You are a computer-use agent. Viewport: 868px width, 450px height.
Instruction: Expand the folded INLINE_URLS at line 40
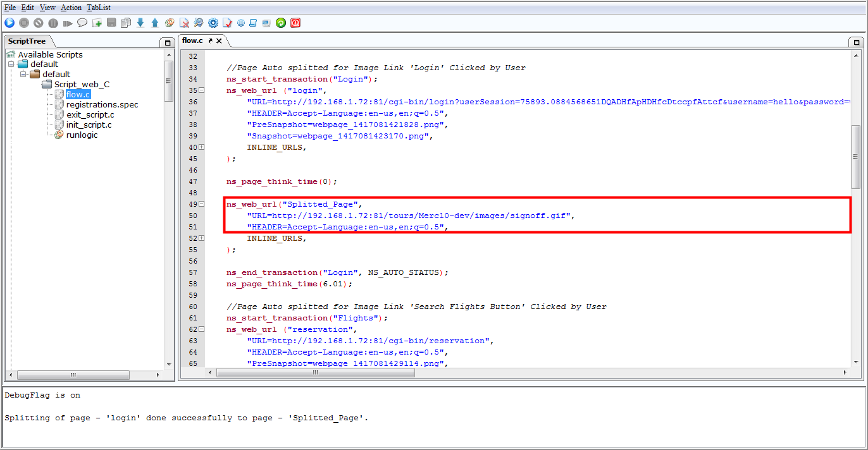[x=202, y=147]
